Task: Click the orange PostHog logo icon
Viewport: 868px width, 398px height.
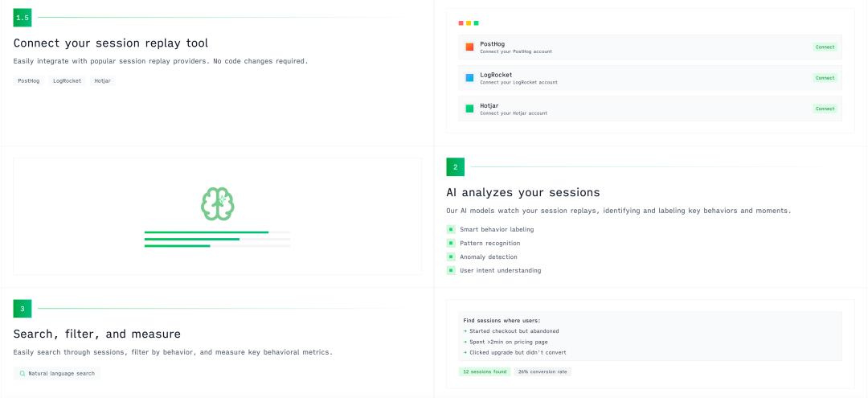Action: 469,47
